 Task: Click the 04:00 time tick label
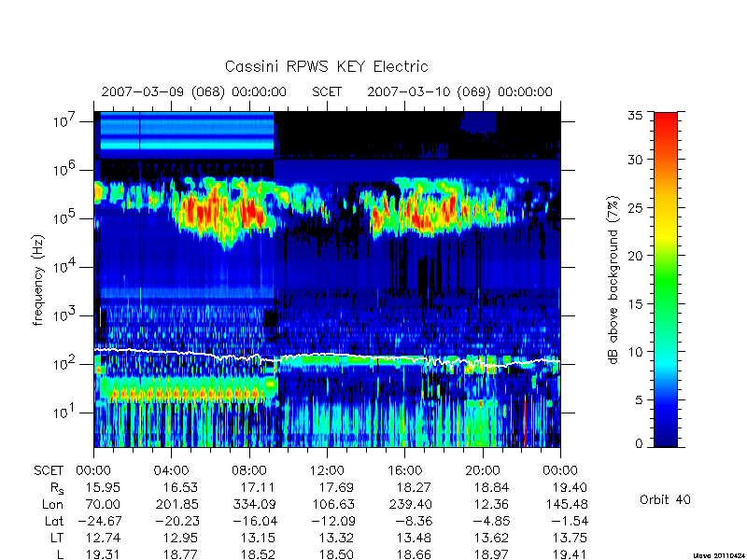(x=171, y=471)
